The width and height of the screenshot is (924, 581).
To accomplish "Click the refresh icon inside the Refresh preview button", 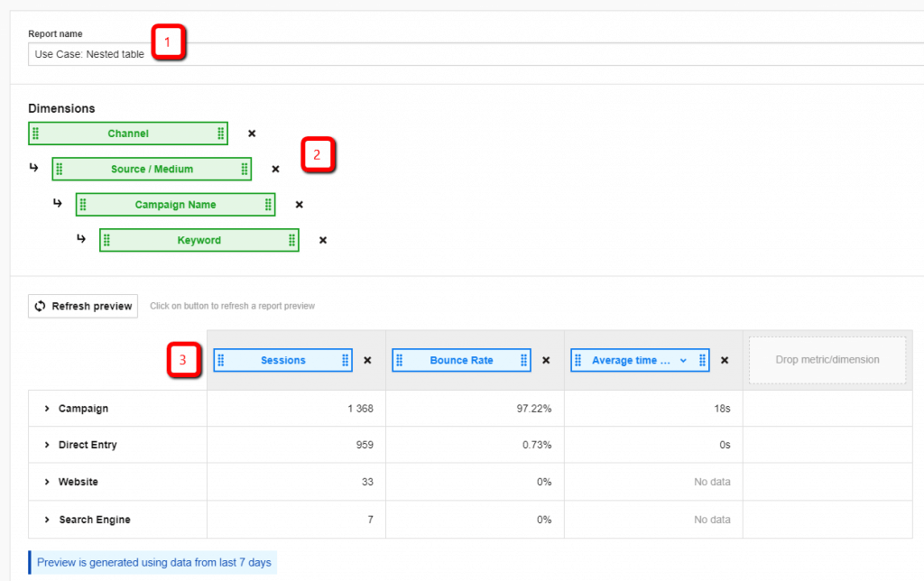I will [39, 306].
